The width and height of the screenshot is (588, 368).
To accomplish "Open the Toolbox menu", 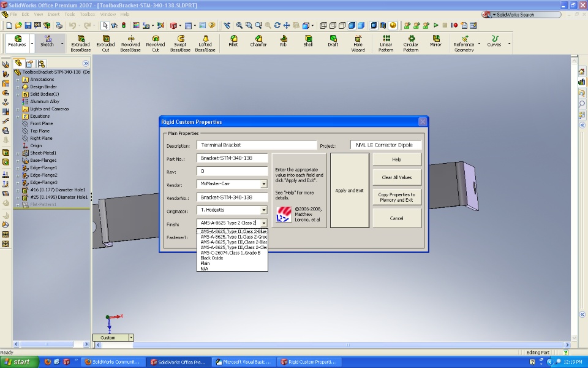I will coord(88,14).
